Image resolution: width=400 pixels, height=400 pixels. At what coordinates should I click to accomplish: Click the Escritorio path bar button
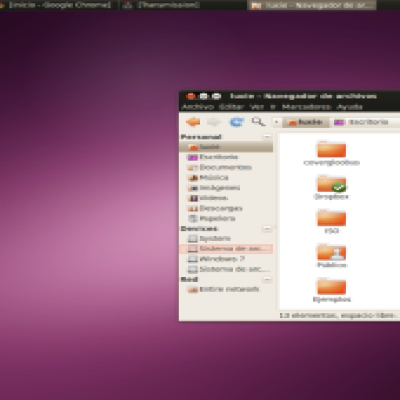pyautogui.click(x=363, y=122)
